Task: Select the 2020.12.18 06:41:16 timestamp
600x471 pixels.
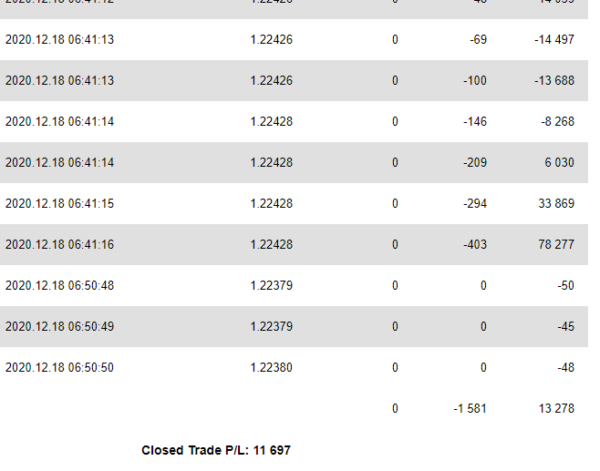Action: tap(59, 244)
